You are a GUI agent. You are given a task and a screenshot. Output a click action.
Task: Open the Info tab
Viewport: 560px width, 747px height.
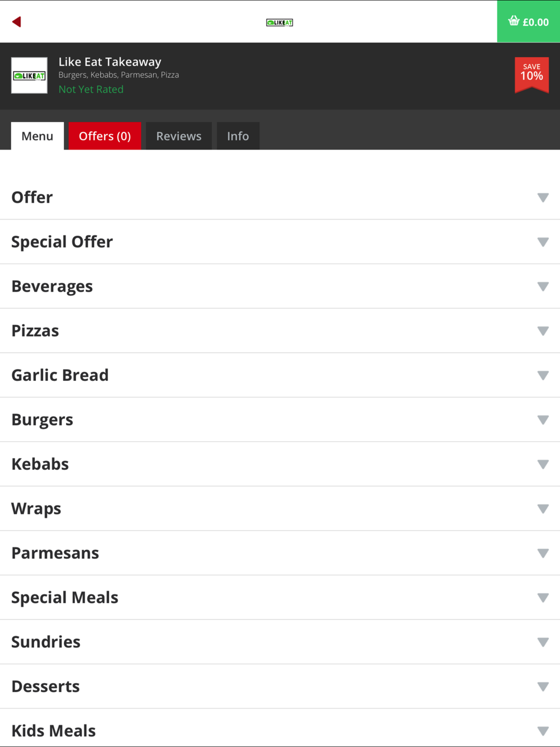pos(238,136)
